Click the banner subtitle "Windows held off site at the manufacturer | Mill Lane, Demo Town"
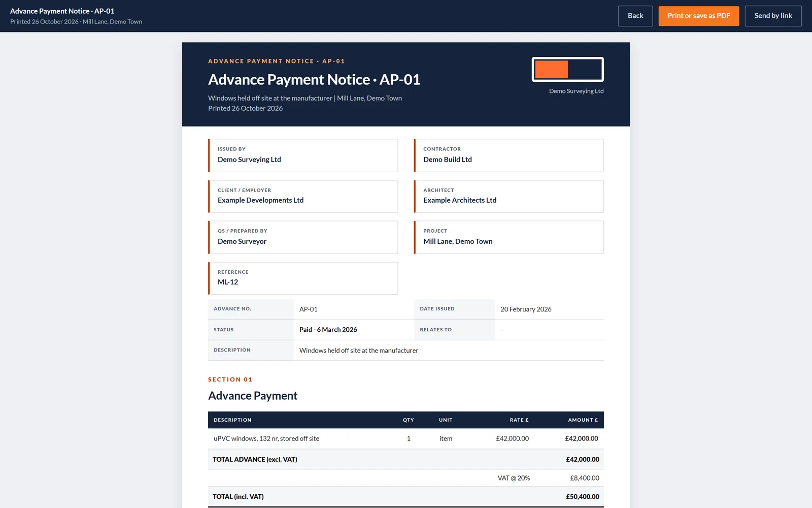The image size is (812, 508). tap(305, 98)
